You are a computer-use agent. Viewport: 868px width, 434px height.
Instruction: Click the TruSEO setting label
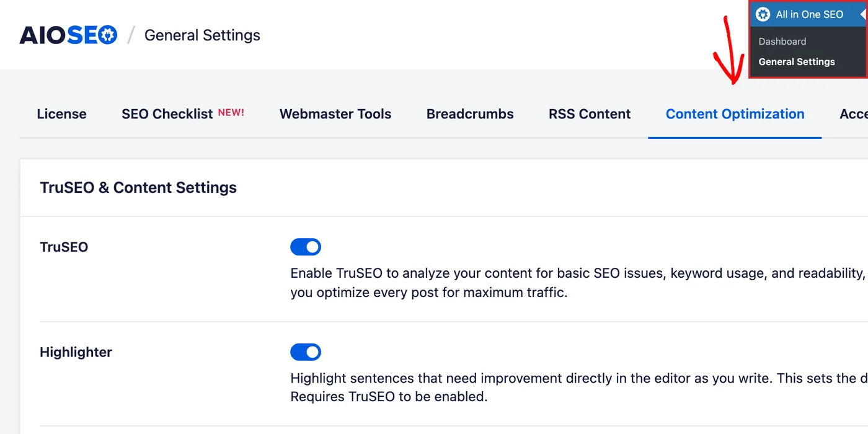64,247
